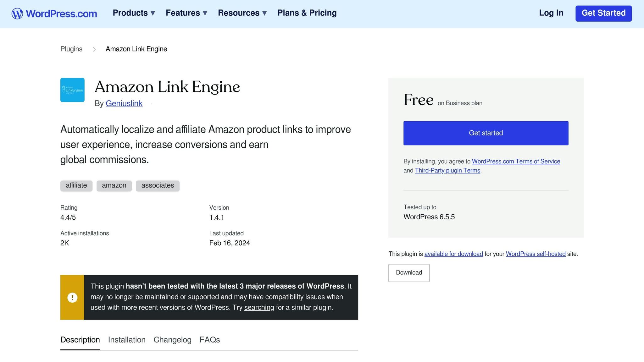Select the amazon tag
Screen dimensions: 644x362
[x=114, y=186]
